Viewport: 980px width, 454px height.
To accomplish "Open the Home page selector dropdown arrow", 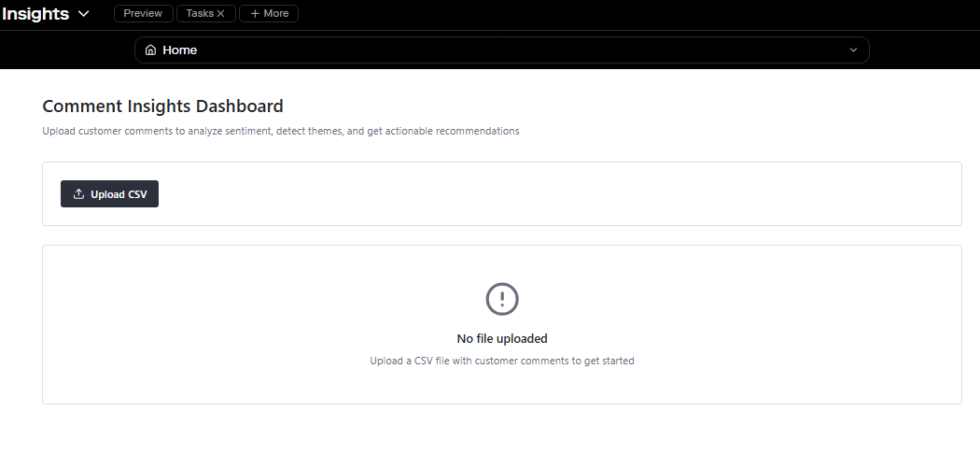I will (x=853, y=50).
